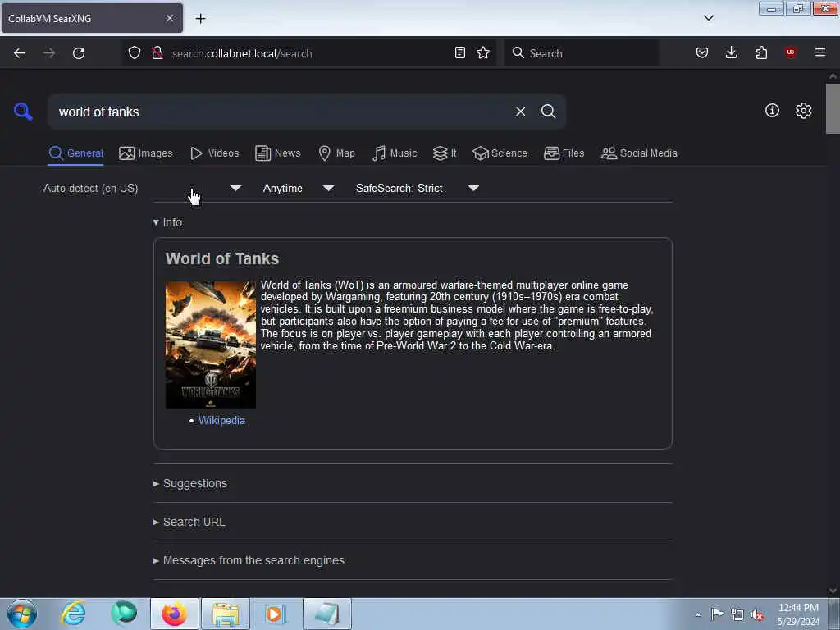Open the Firefox application menu

(x=819, y=52)
